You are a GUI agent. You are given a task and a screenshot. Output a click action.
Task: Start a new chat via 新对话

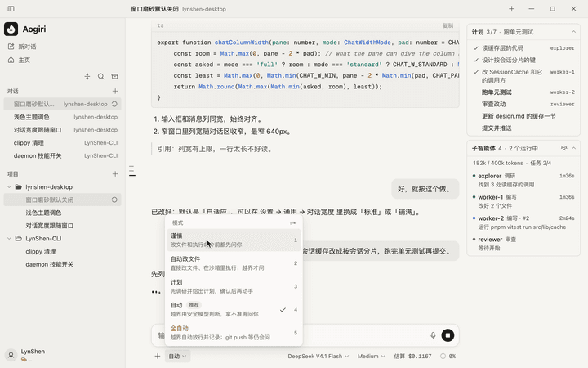click(x=23, y=47)
